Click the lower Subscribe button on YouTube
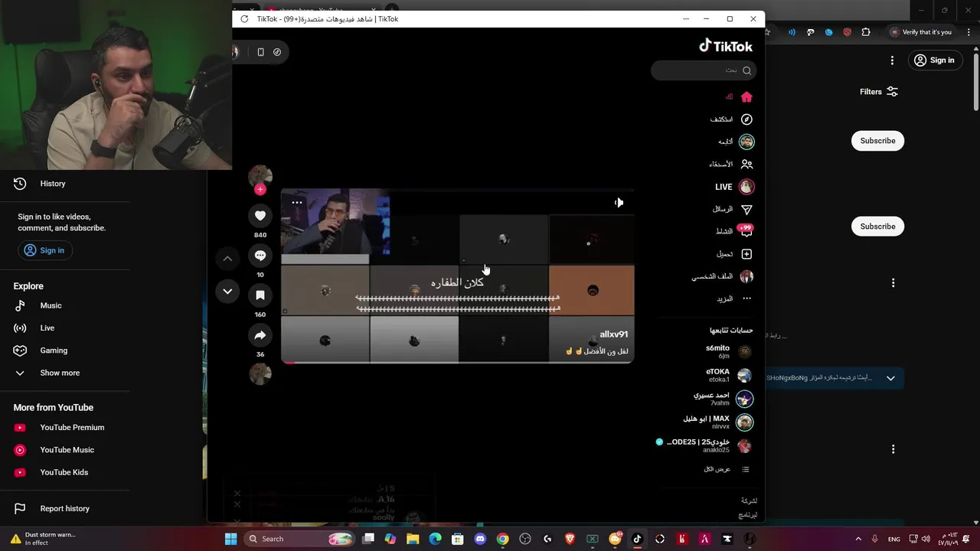The image size is (980, 551). click(x=877, y=227)
